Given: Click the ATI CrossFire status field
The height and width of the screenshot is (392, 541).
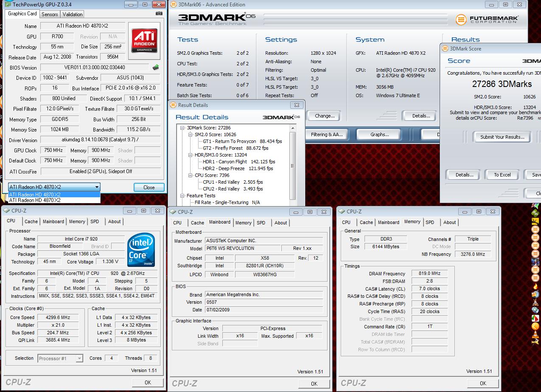Looking at the screenshot, I should coord(101,171).
